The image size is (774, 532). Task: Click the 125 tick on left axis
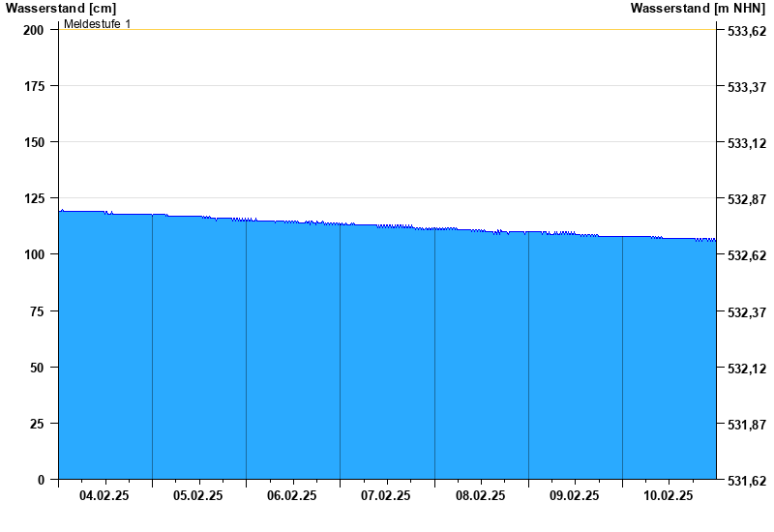click(34, 198)
